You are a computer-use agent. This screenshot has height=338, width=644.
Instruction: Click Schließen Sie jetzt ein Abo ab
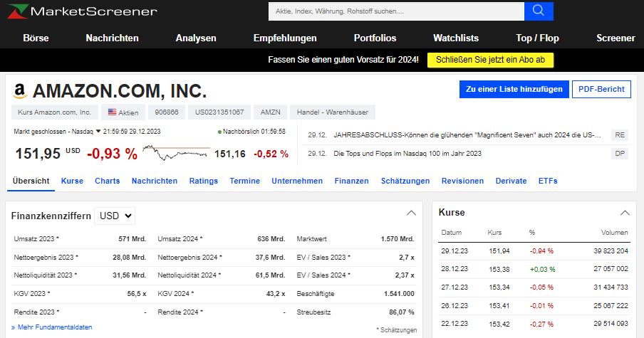point(490,60)
